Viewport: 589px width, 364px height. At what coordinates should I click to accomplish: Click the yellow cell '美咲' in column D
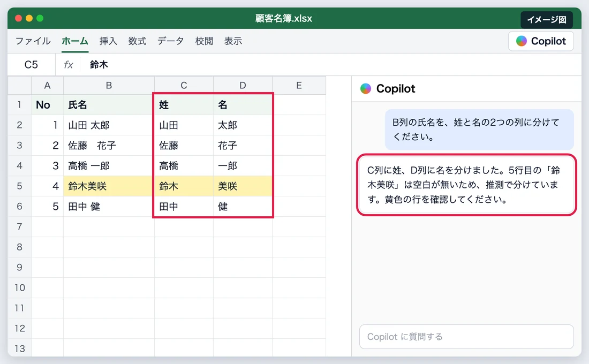pos(243,186)
